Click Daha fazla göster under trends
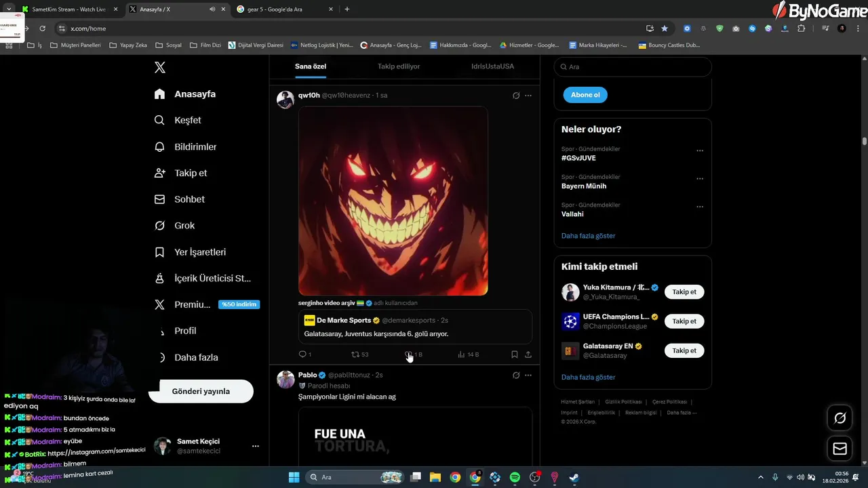 [x=588, y=236]
